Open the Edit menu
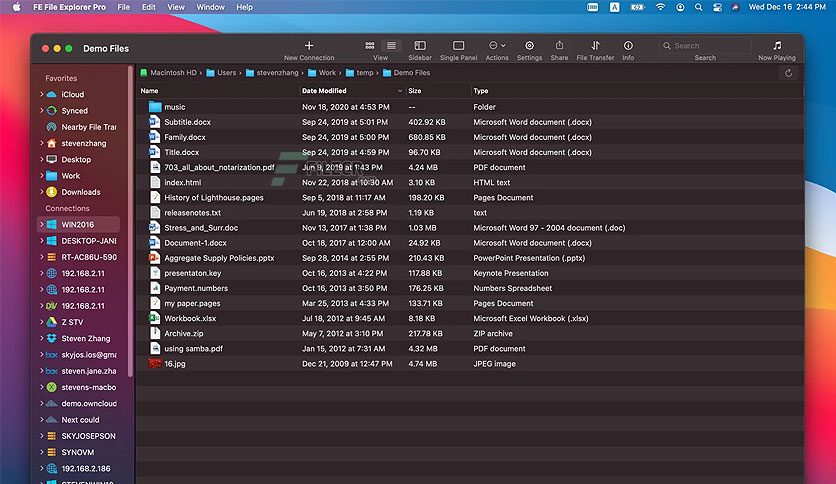The height and width of the screenshot is (484, 836). tap(149, 7)
